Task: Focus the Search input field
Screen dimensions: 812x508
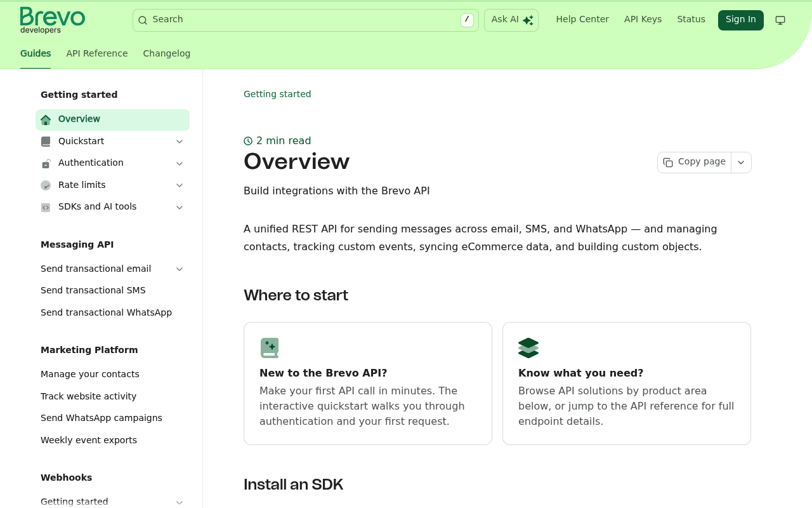Action: tap(306, 20)
